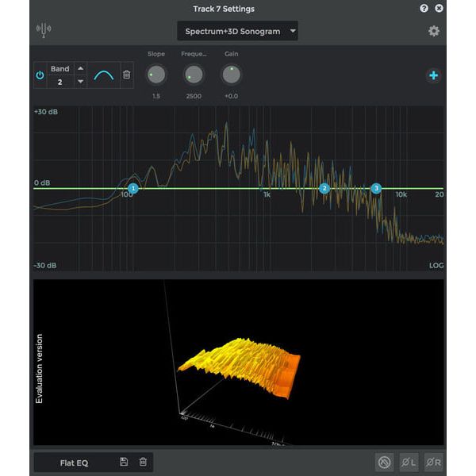Click the LOG scale label
This screenshot has height=476, width=476.
(x=436, y=266)
